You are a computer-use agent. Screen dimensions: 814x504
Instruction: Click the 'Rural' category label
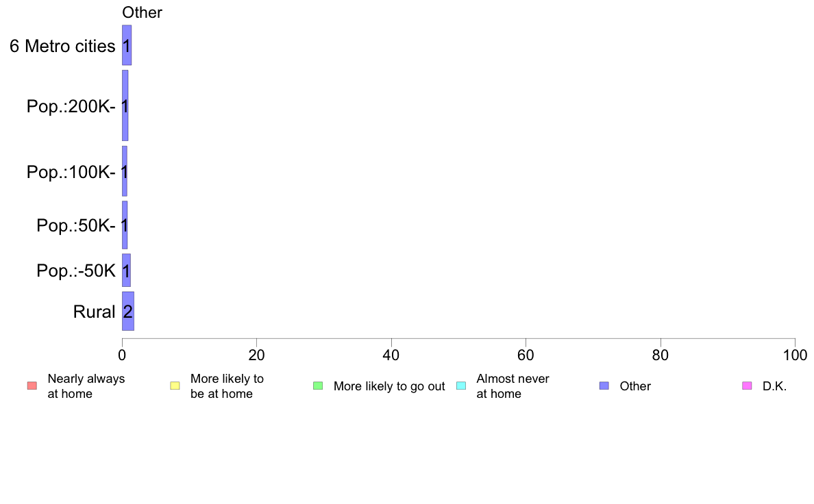[94, 312]
